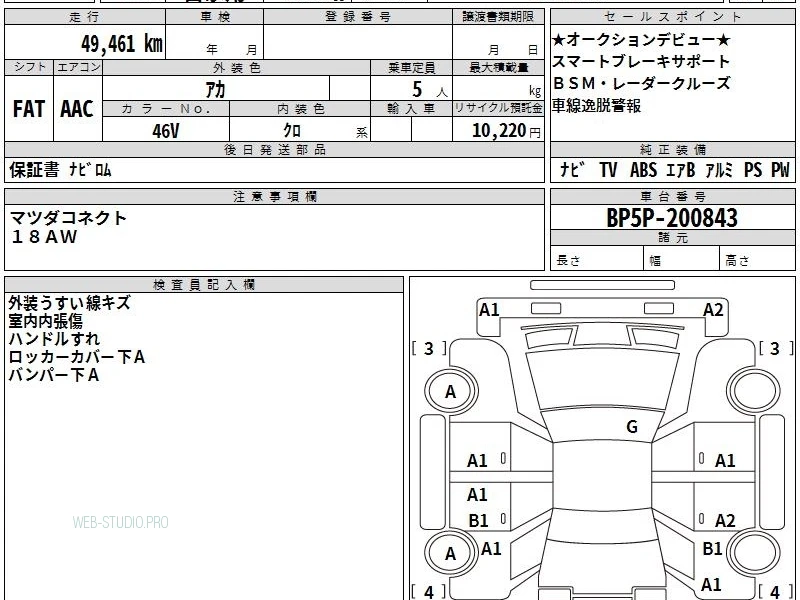This screenshot has height=600, width=800.
Task: Click the 乗車定員 header
Action: [411, 67]
